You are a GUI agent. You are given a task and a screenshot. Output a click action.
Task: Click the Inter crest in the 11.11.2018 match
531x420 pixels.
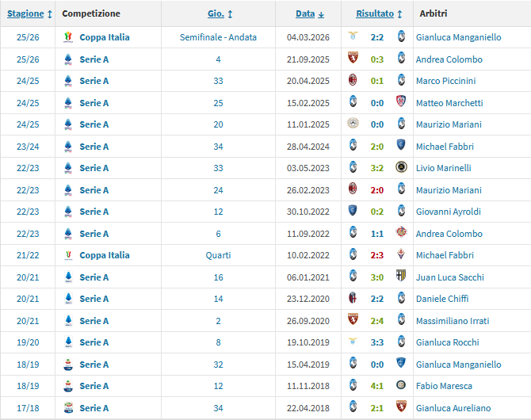(x=401, y=386)
